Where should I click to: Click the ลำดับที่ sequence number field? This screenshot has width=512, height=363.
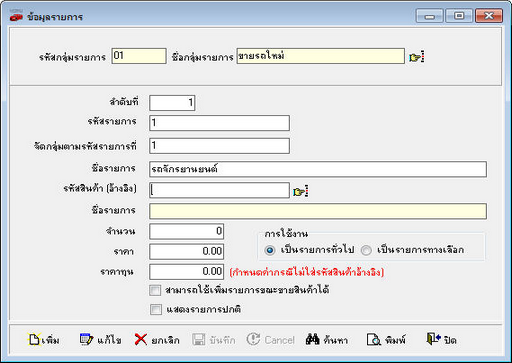point(172,103)
